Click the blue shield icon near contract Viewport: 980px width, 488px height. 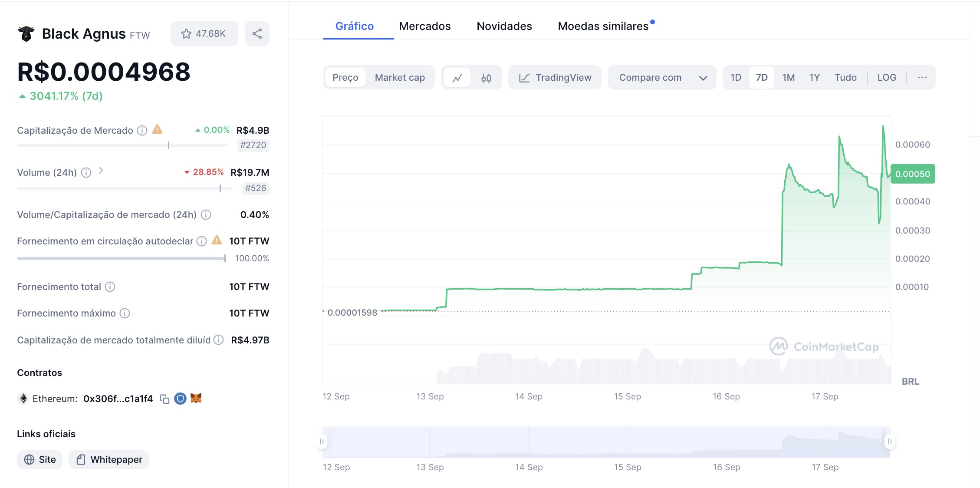[x=180, y=399]
